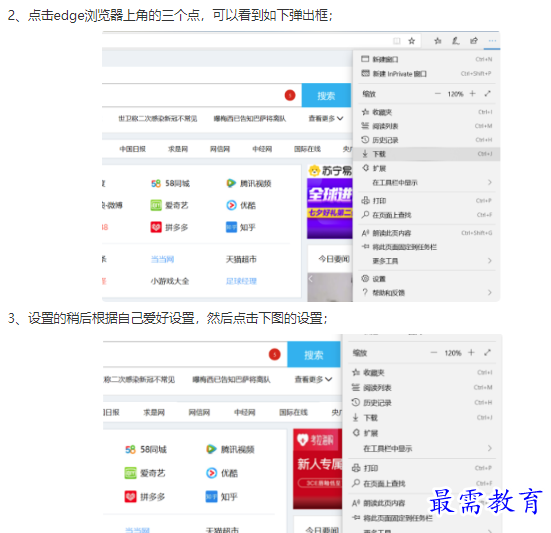Select 新建窗口 in upper Edge menu
The width and height of the screenshot is (551, 533).
point(427,59)
